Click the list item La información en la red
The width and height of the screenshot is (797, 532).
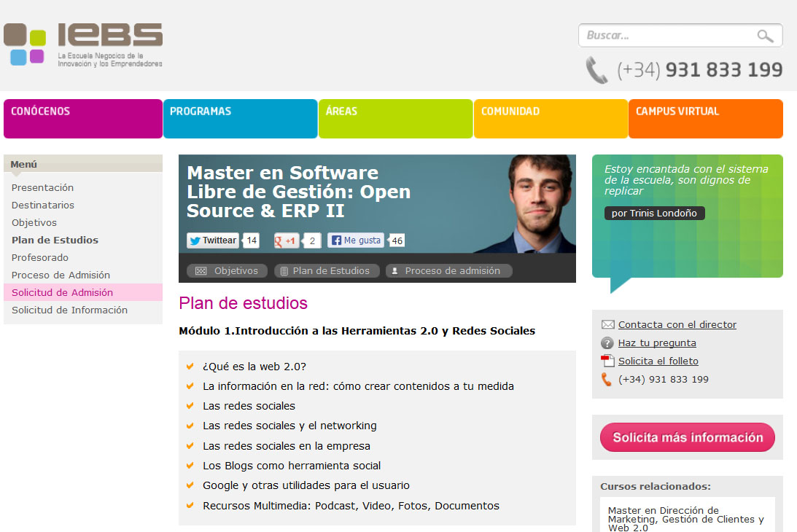[x=358, y=386]
